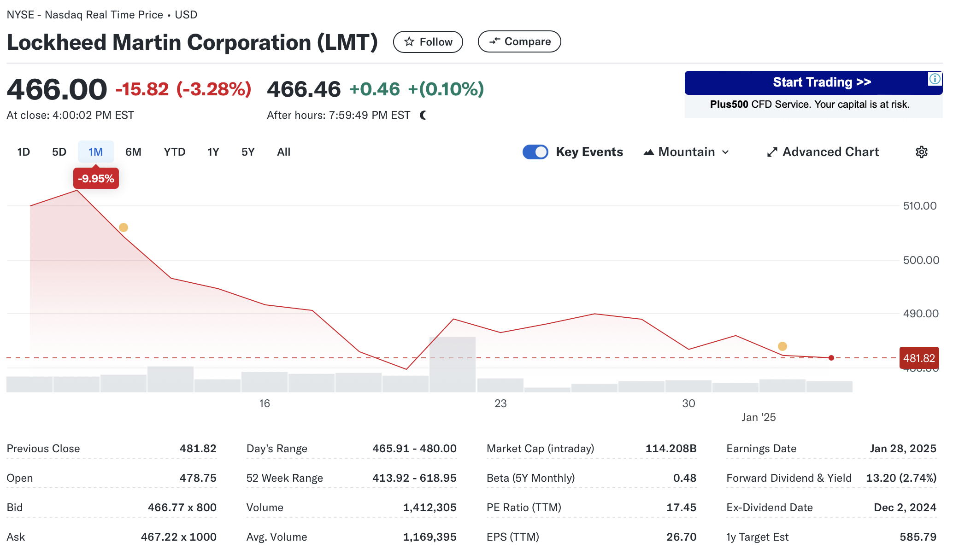The image size is (953, 560).
Task: Click the red end-of-line price dot
Action: click(x=831, y=358)
